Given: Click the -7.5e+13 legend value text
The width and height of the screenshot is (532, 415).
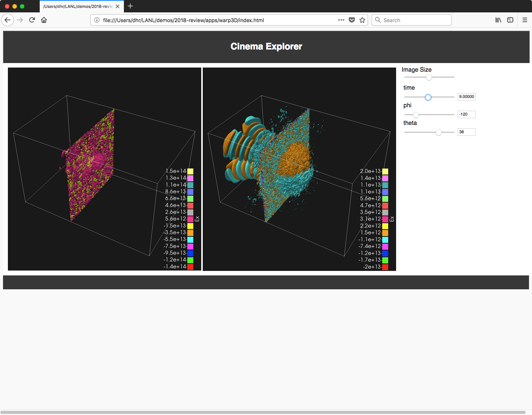Looking at the screenshot, I should [x=175, y=246].
